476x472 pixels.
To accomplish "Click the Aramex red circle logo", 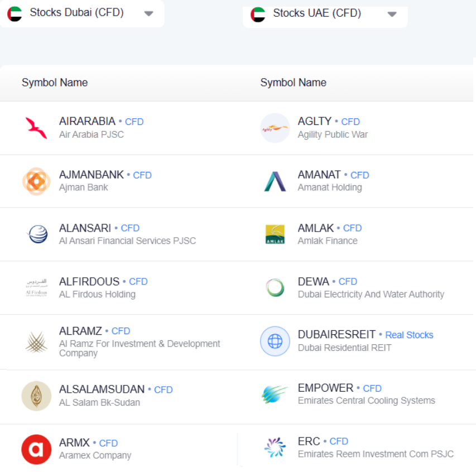I will (36, 449).
